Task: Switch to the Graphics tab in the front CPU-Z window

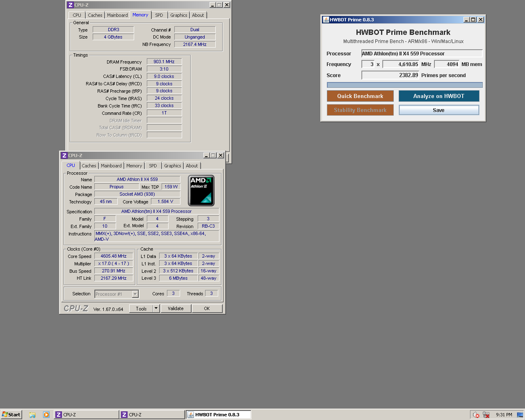Action: tap(173, 166)
